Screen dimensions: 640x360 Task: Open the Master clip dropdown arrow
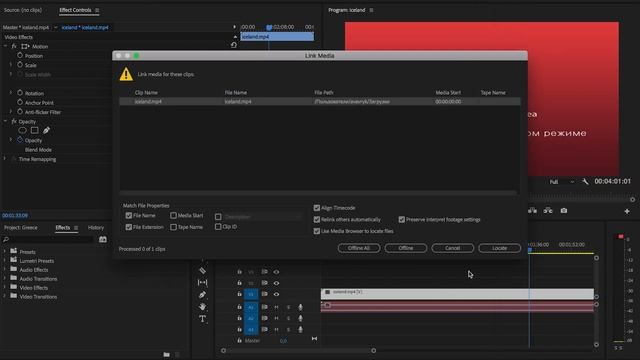[56, 27]
